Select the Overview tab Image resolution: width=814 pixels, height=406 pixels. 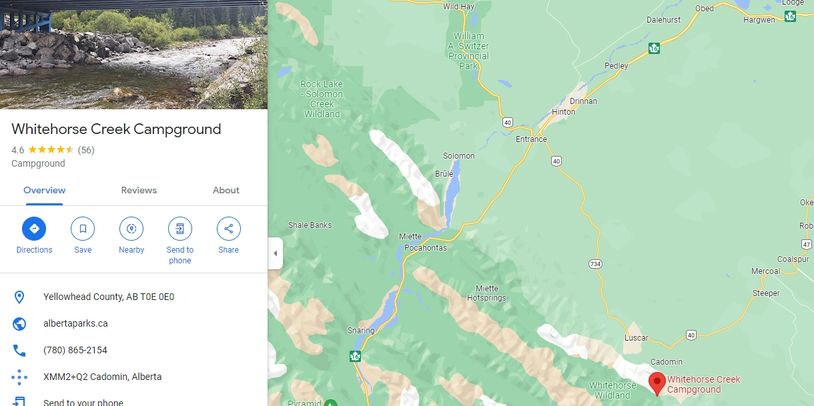(x=44, y=190)
